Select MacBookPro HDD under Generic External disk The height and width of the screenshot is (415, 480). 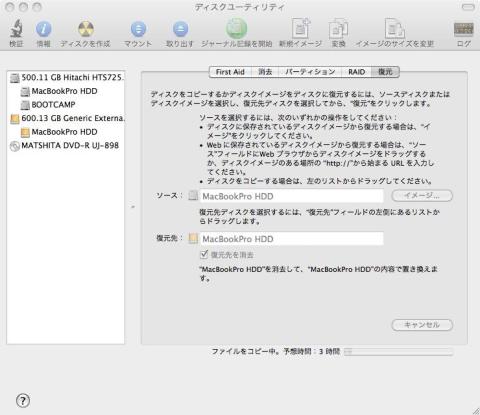(x=66, y=132)
